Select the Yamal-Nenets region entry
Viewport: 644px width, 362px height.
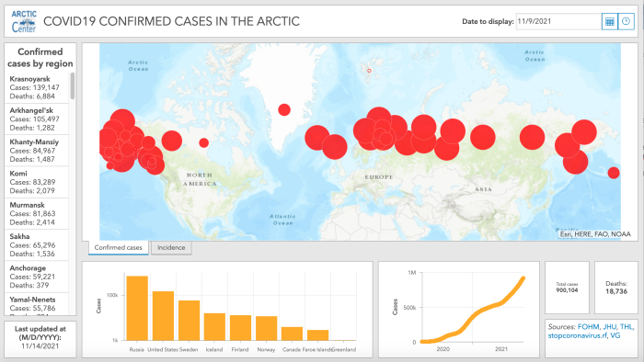(x=37, y=304)
